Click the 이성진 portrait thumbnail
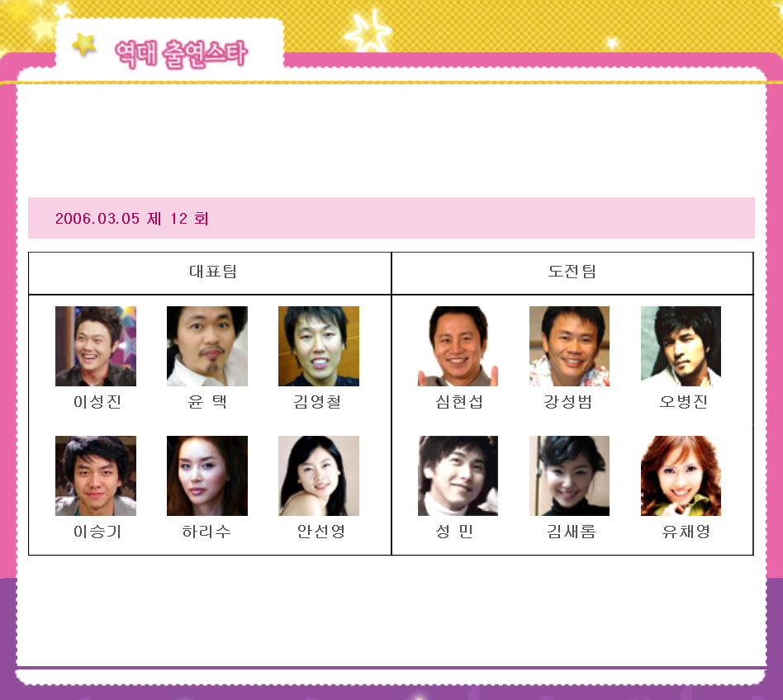The height and width of the screenshot is (700, 783). (x=95, y=346)
